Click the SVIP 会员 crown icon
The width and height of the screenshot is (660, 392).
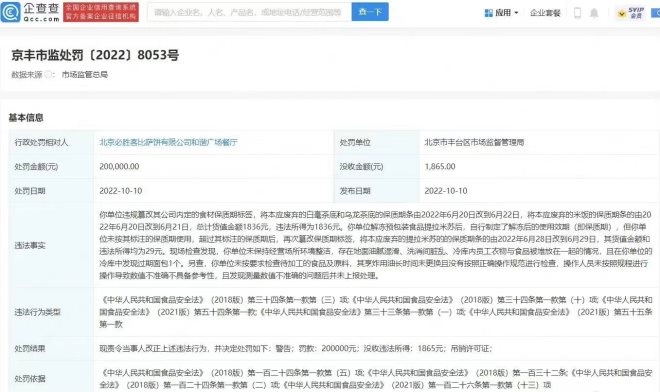click(622, 14)
